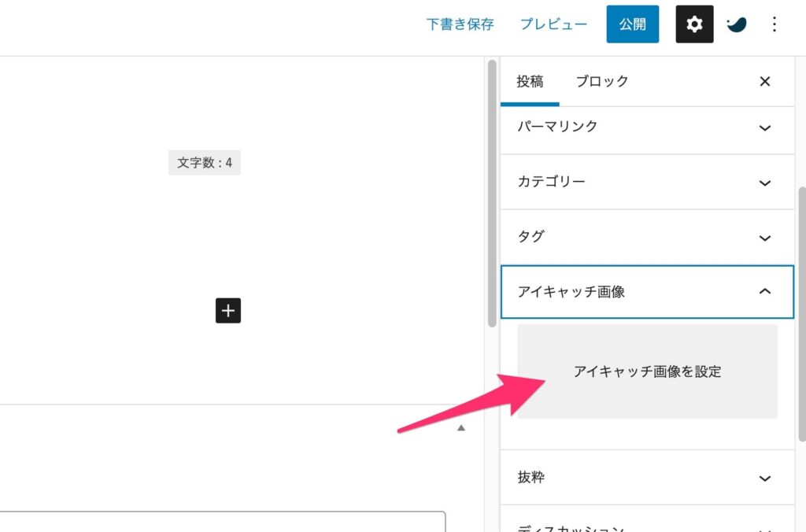Expand the 抜粋 panel chevron
This screenshot has width=806, height=532.
click(x=765, y=478)
